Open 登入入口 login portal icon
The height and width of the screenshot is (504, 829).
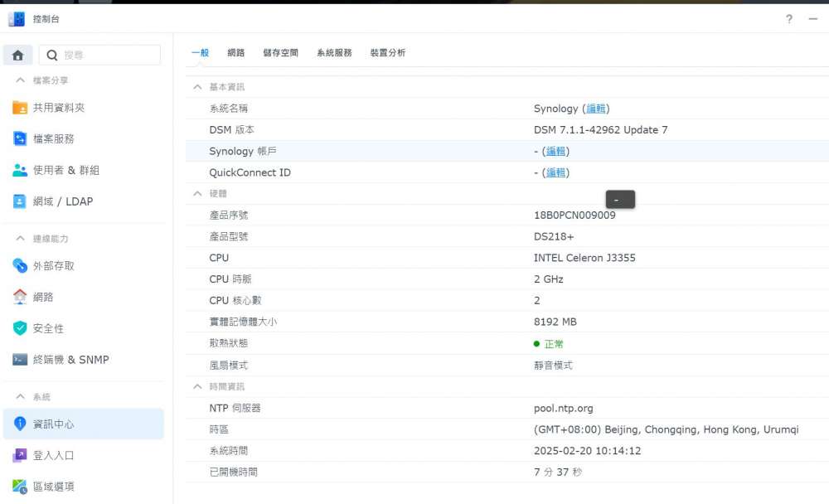tap(20, 455)
